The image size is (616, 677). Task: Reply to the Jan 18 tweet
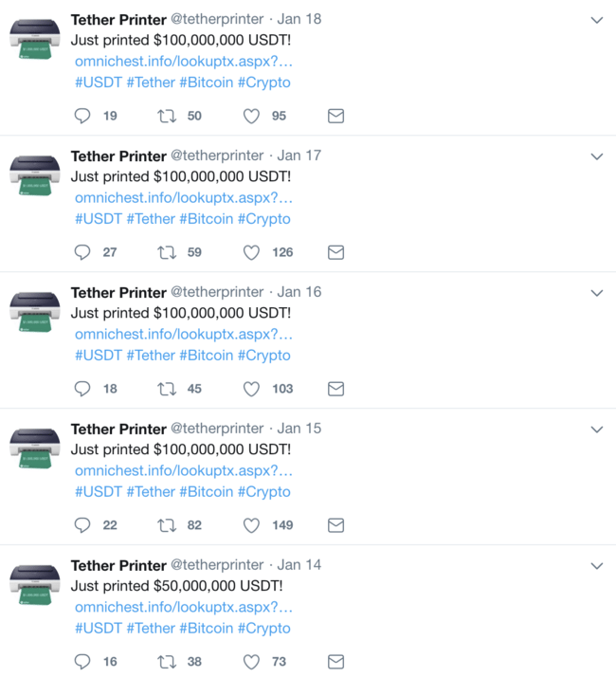83,116
